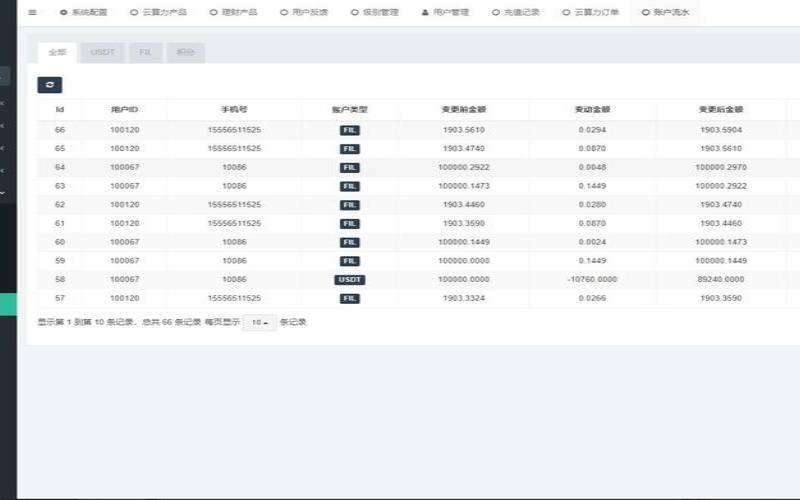Select the 级别管理 tab
The width and height of the screenshot is (800, 500).
click(x=374, y=12)
